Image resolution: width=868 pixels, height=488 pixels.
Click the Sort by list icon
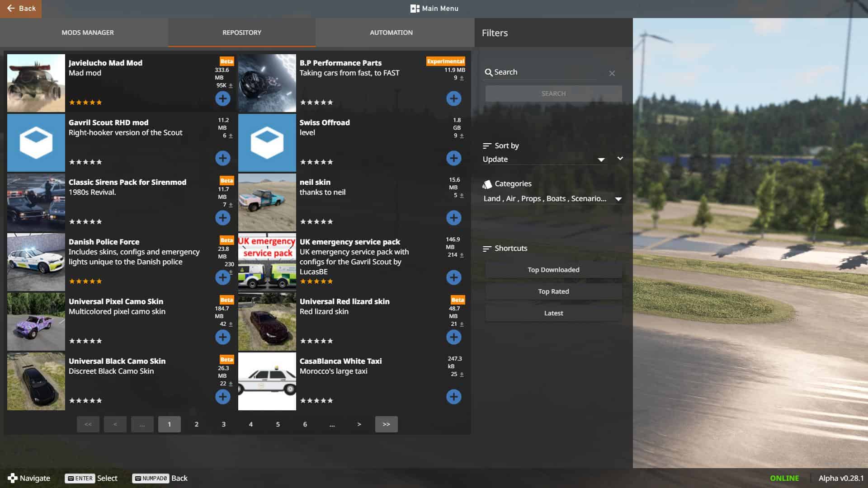tap(487, 146)
